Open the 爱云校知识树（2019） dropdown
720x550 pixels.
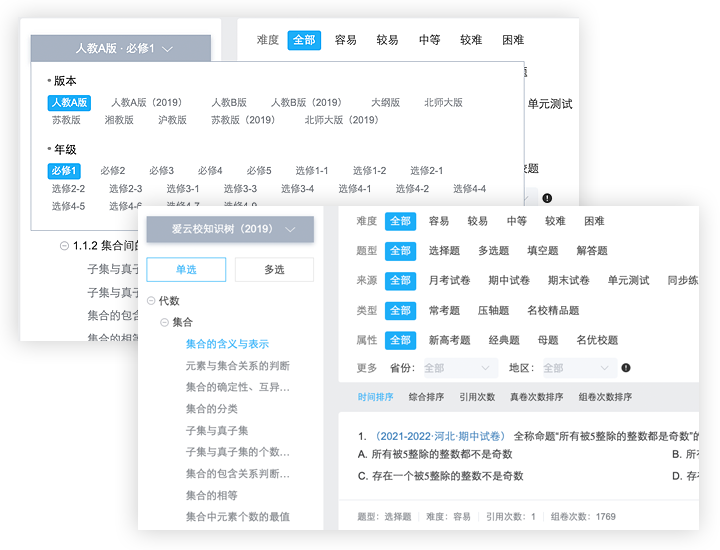pos(230,229)
